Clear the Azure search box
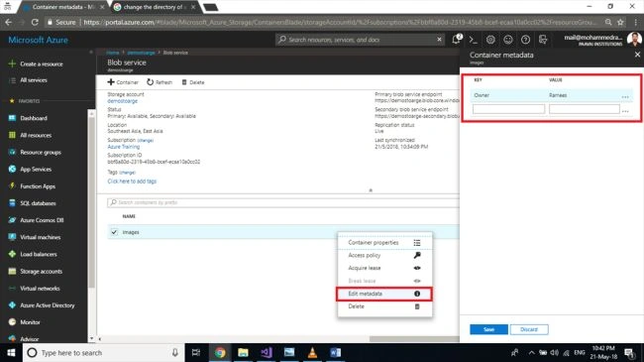 coord(439,40)
